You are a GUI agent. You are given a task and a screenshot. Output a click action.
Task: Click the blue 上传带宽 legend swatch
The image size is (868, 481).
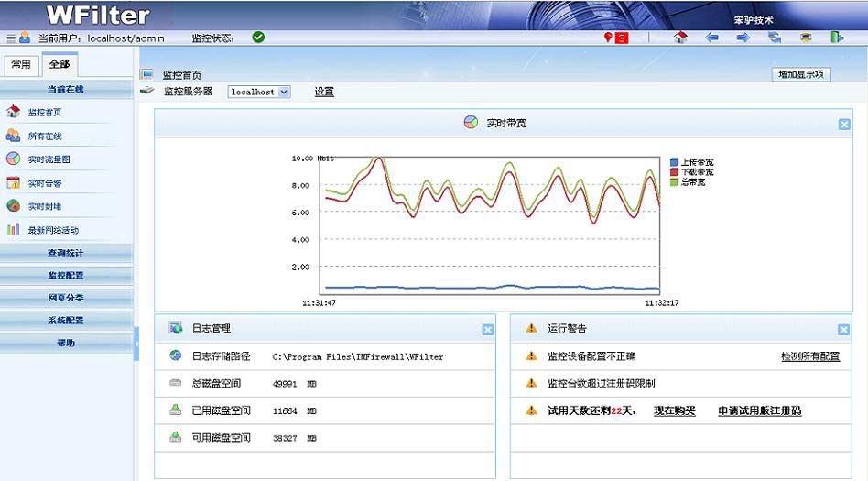[674, 162]
